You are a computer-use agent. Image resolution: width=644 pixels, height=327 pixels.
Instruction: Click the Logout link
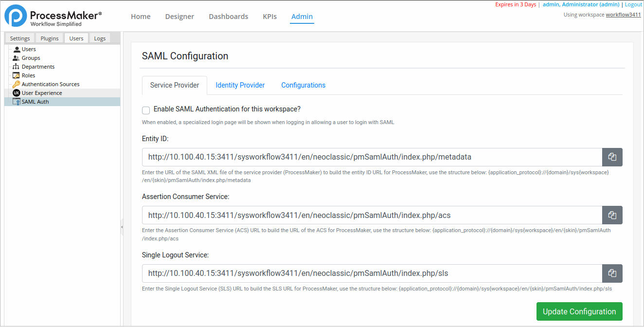pyautogui.click(x=633, y=4)
